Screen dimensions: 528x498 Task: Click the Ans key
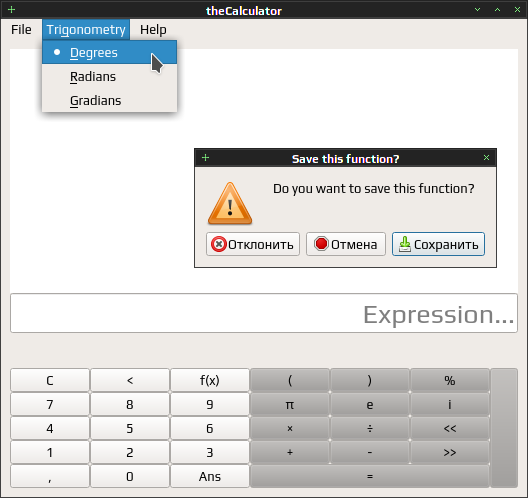pos(210,476)
